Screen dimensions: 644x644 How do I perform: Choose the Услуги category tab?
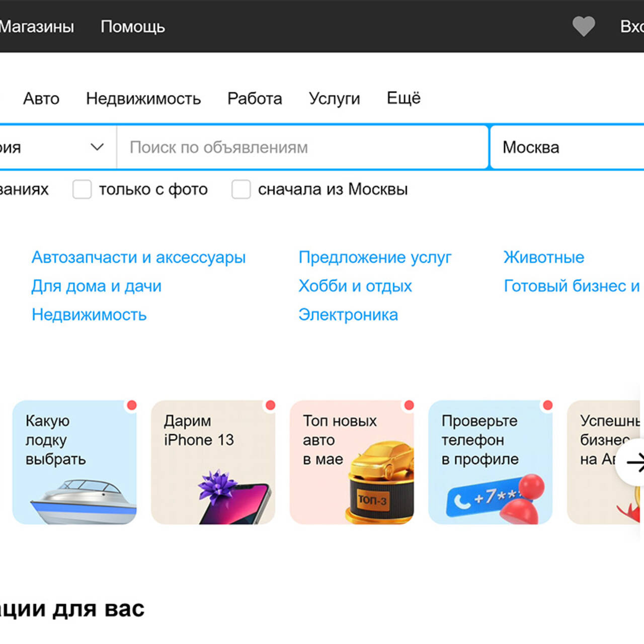point(335,98)
